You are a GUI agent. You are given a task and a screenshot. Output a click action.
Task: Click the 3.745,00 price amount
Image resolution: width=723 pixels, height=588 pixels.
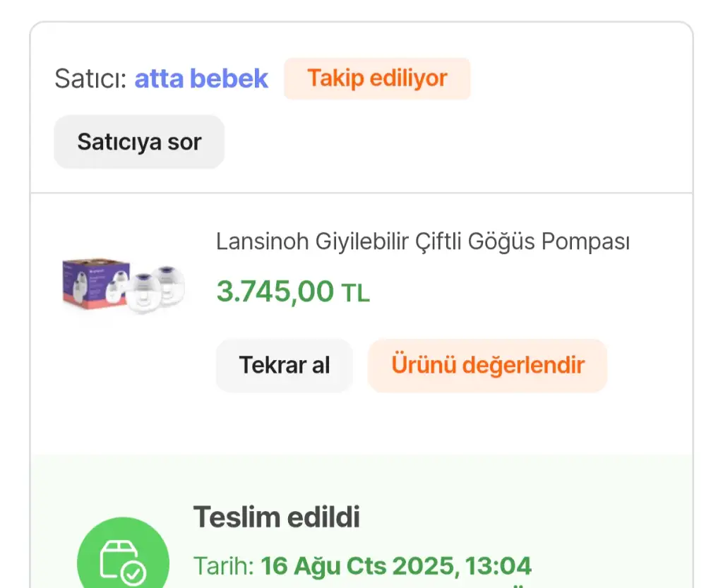tap(275, 292)
